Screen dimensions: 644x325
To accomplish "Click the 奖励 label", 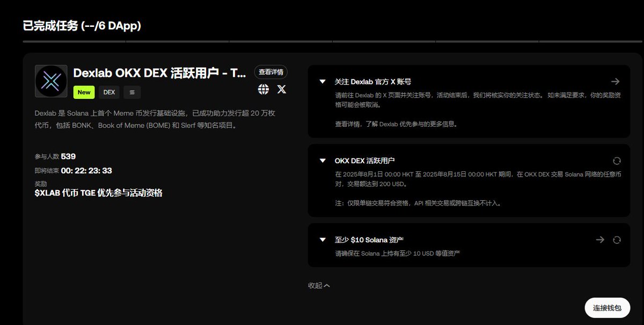I will click(x=41, y=184).
